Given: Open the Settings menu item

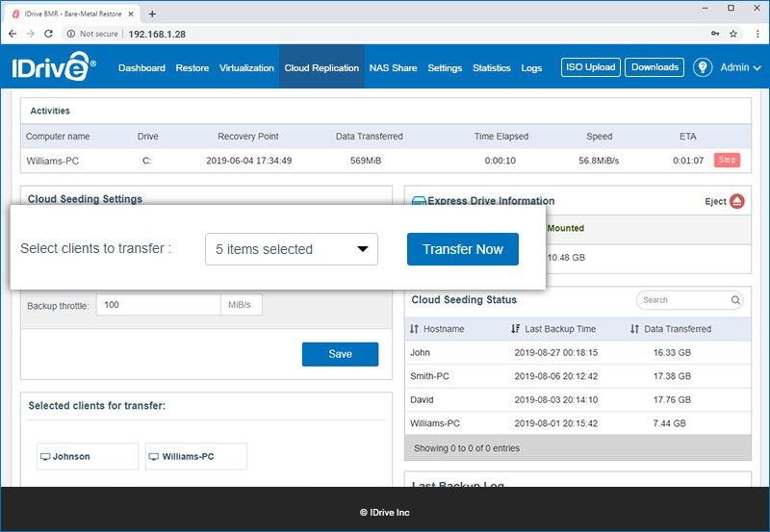Looking at the screenshot, I should [445, 67].
